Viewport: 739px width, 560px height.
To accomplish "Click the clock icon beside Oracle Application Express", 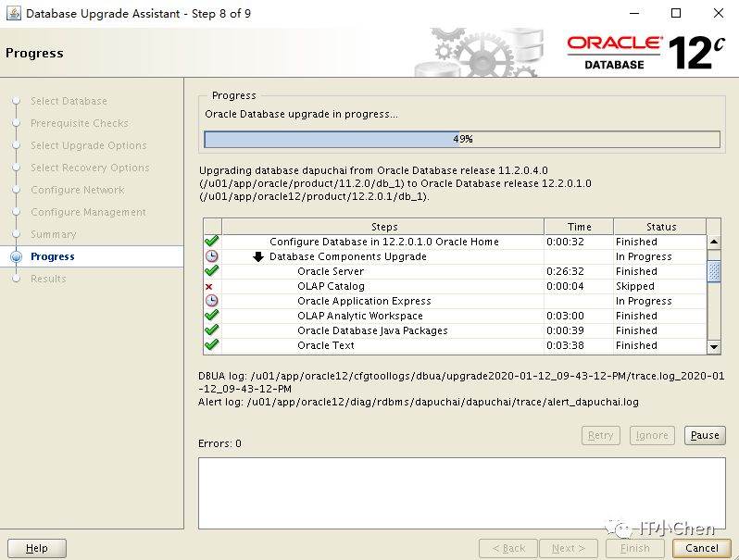I will (x=212, y=301).
